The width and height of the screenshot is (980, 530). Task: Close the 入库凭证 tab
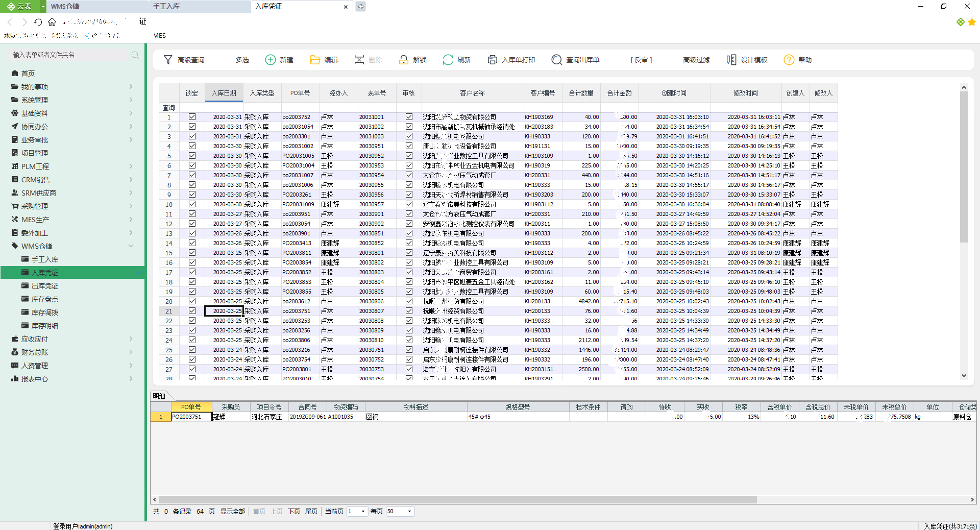(x=346, y=7)
